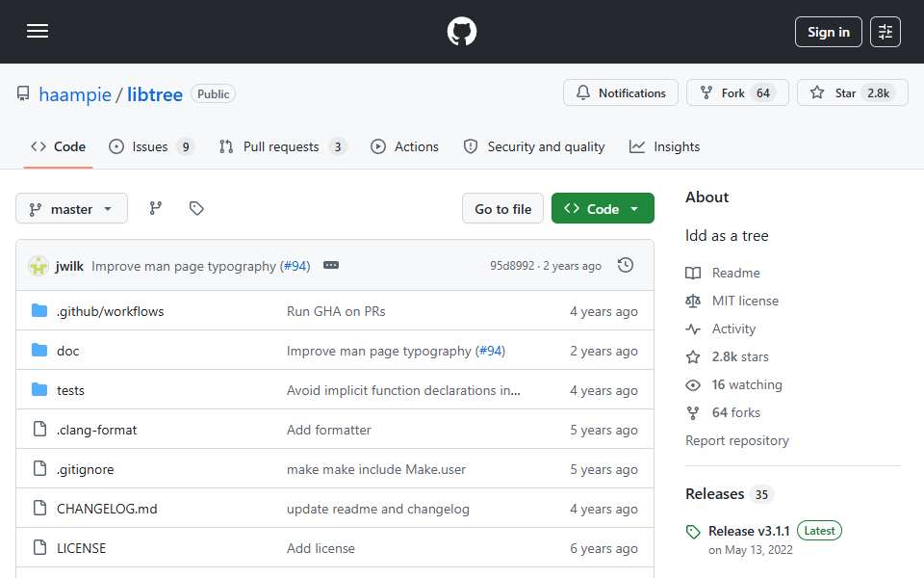The image size is (924, 578).
Task: Open the LICENSE file
Action: [81, 548]
